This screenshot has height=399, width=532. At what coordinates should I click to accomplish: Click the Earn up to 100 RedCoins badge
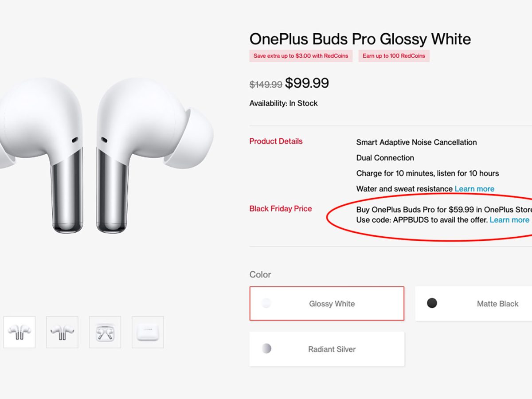(394, 56)
